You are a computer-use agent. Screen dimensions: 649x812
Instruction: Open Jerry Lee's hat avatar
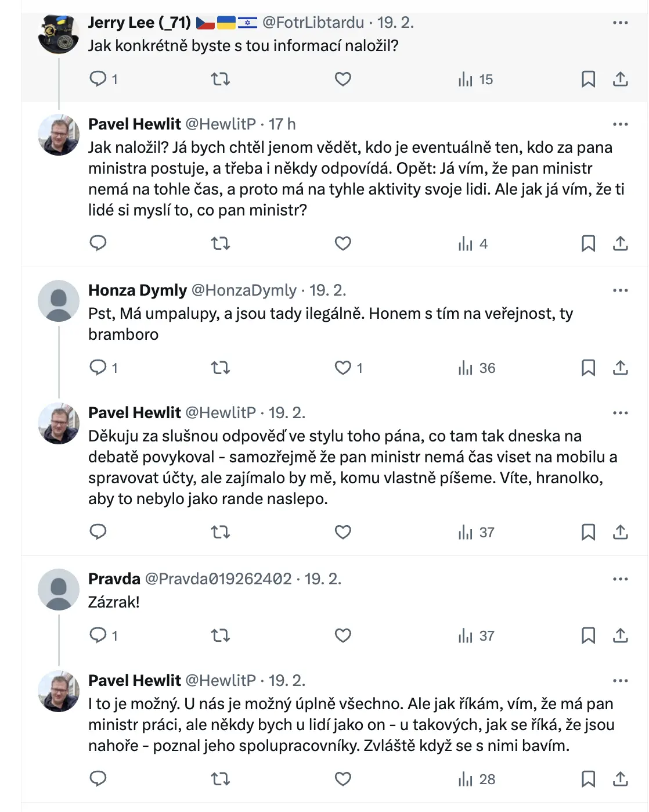click(x=59, y=33)
